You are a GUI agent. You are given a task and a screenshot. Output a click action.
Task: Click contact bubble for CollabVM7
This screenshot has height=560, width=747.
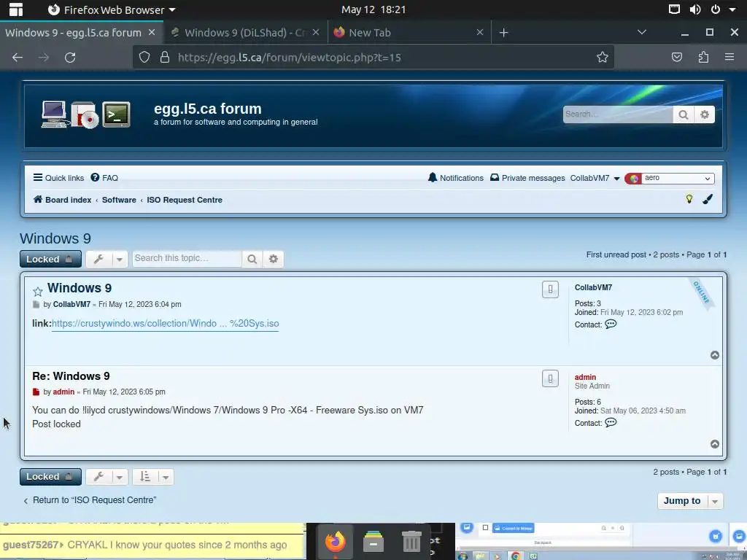pyautogui.click(x=611, y=324)
